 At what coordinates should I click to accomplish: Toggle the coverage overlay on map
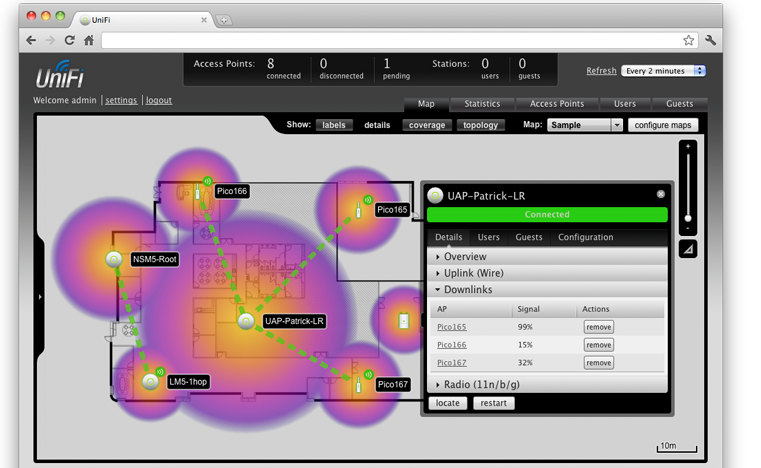point(427,125)
